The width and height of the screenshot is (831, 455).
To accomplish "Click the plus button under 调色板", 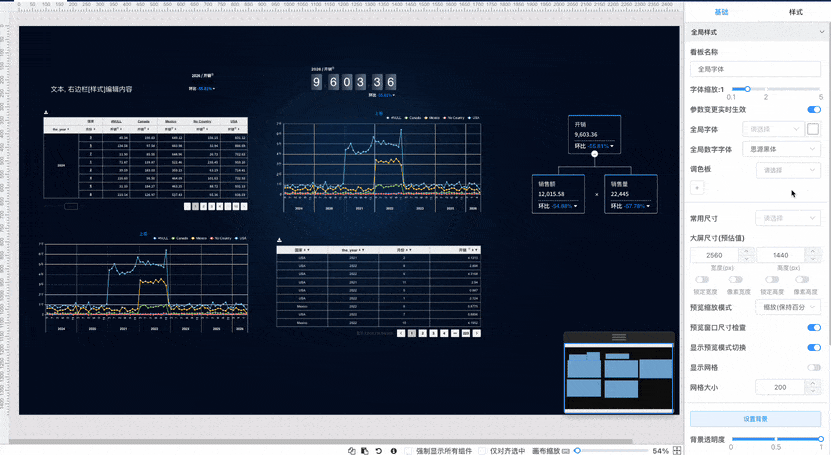I will coord(697,188).
